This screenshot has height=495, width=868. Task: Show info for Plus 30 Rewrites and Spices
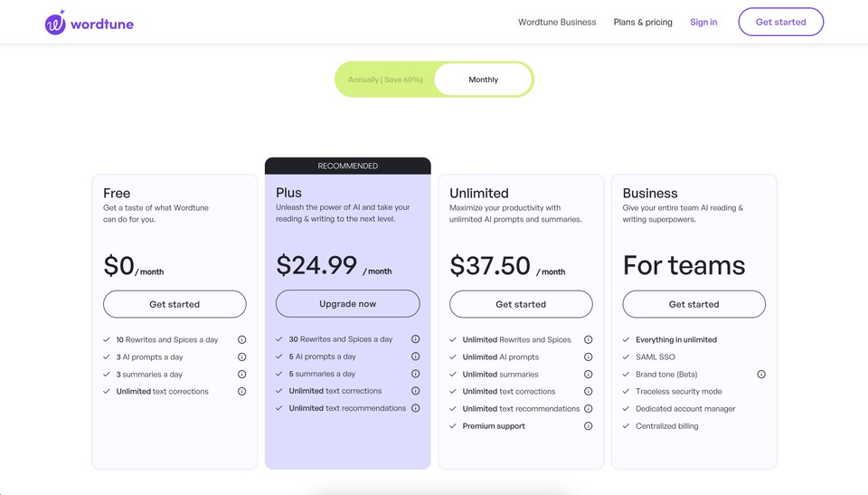[x=415, y=339]
